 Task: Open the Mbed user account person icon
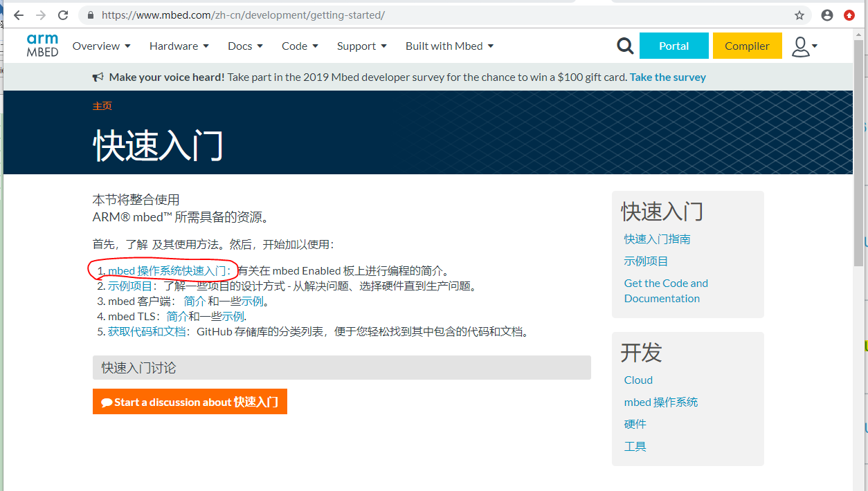801,46
